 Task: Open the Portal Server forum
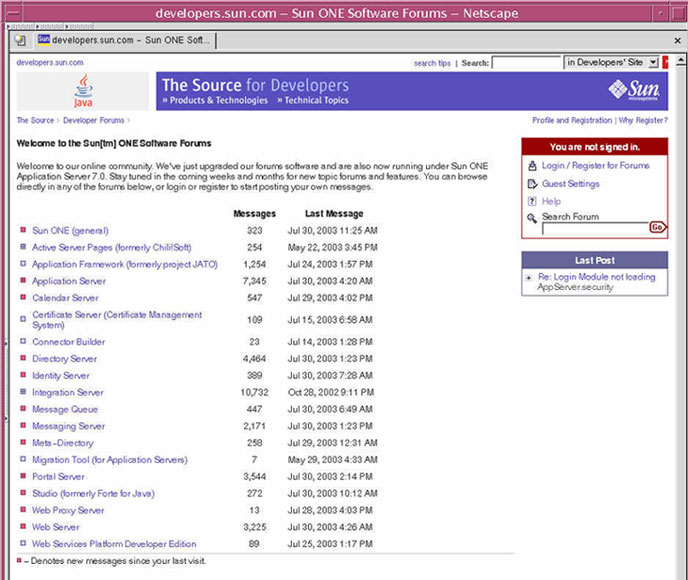coord(58,476)
